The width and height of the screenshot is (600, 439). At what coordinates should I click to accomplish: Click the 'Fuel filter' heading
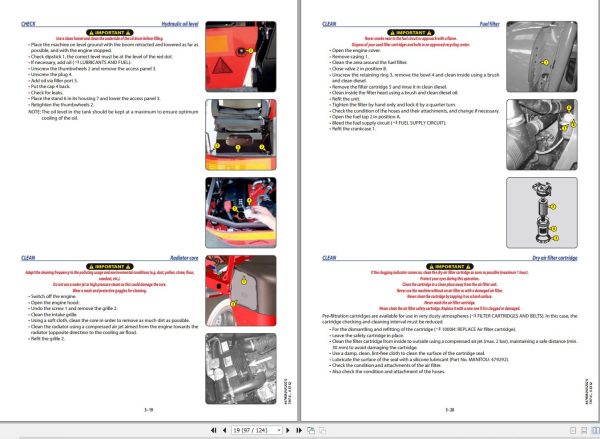(x=489, y=24)
